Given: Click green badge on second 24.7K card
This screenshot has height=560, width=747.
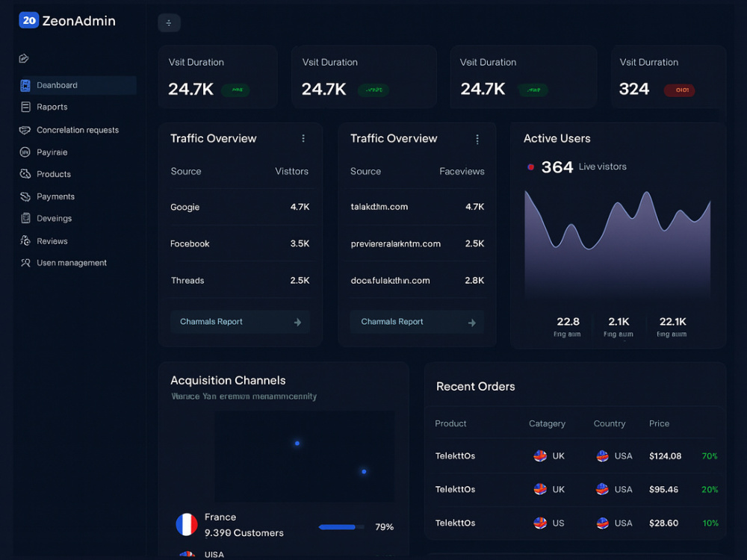Looking at the screenshot, I should (373, 90).
